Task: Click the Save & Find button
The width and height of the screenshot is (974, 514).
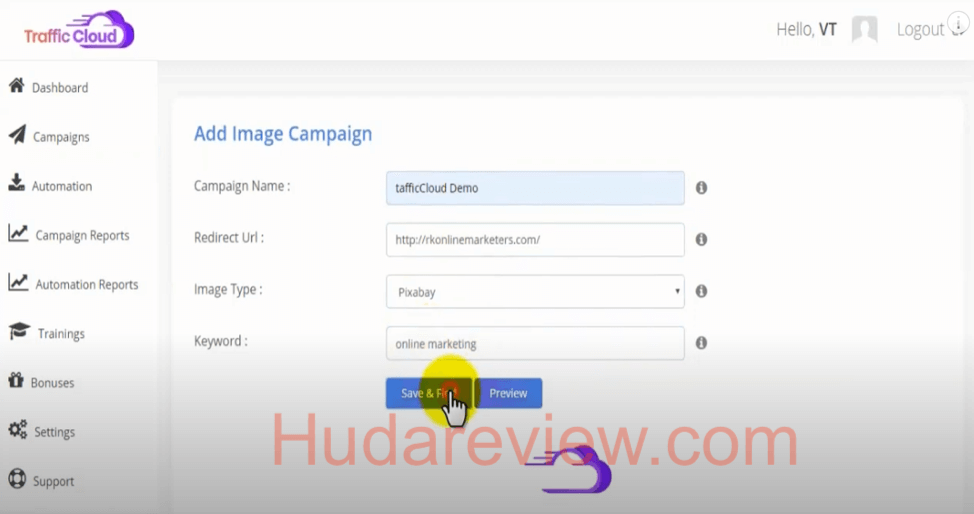Action: 429,393
